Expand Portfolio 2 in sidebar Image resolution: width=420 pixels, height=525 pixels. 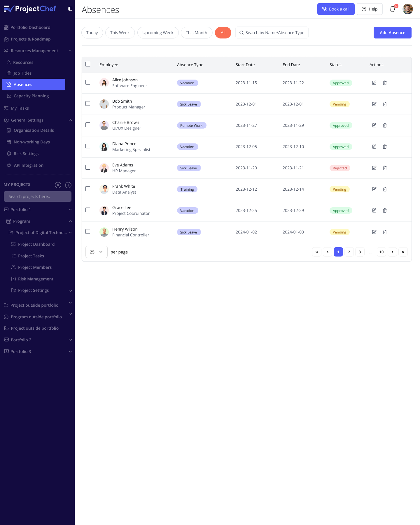tap(70, 340)
